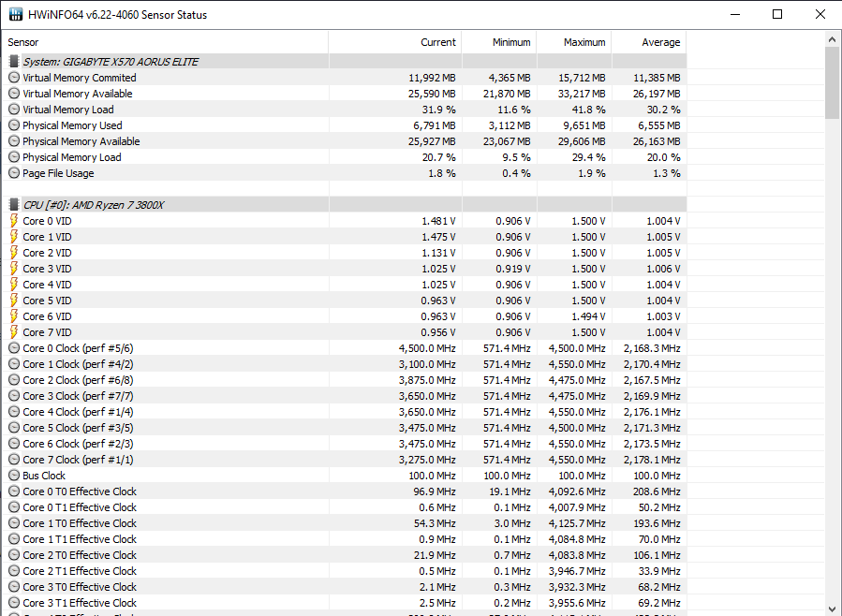The image size is (842, 616).
Task: Click the current value 1.481 V
Action: click(438, 221)
